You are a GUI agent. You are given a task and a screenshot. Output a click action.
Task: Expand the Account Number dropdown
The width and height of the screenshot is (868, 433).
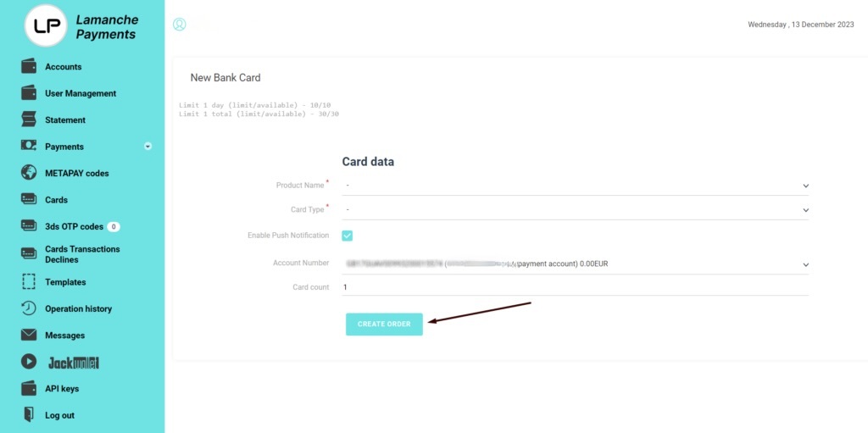576,264
